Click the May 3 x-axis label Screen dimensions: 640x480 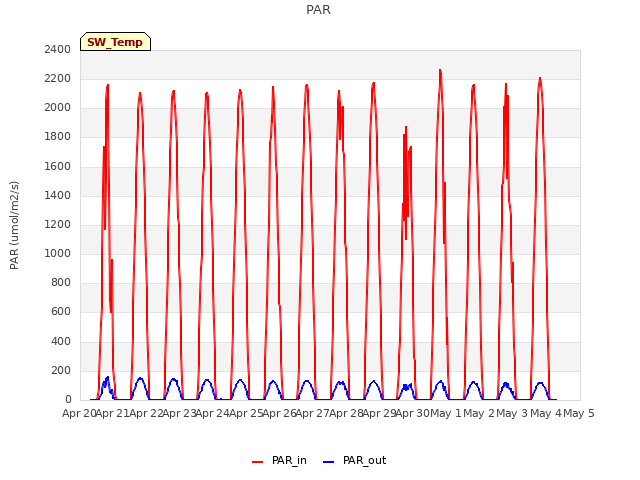coord(513,413)
